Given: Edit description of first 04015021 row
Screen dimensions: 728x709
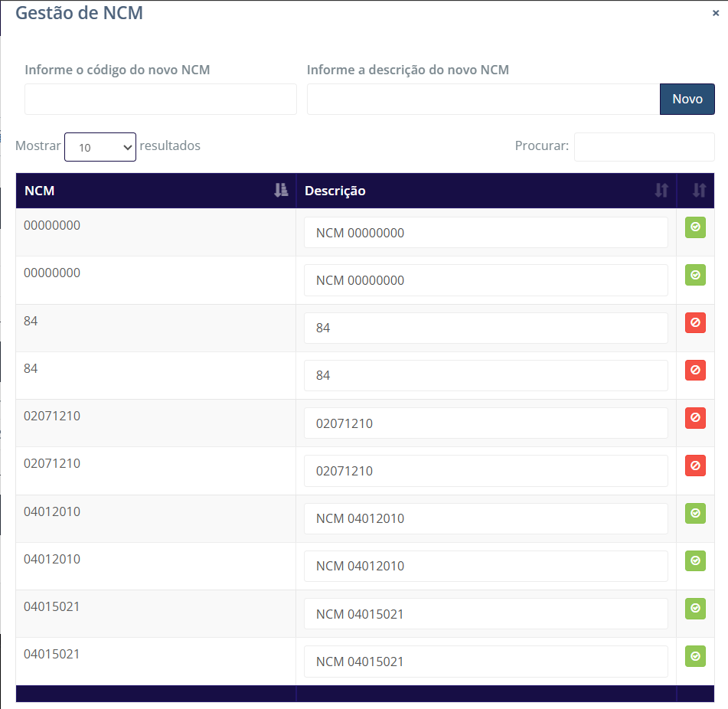Looking at the screenshot, I should coord(485,614).
